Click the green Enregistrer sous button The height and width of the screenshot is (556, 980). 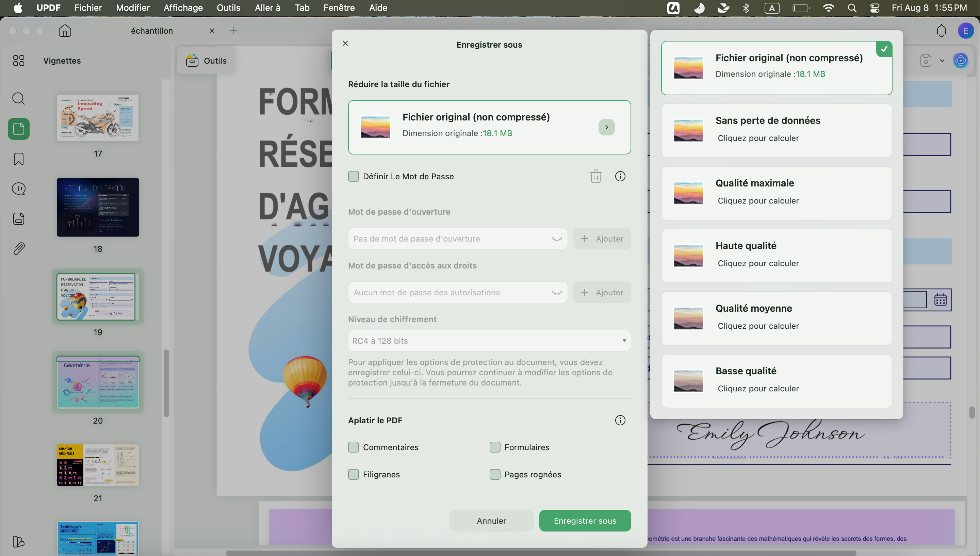coord(585,521)
